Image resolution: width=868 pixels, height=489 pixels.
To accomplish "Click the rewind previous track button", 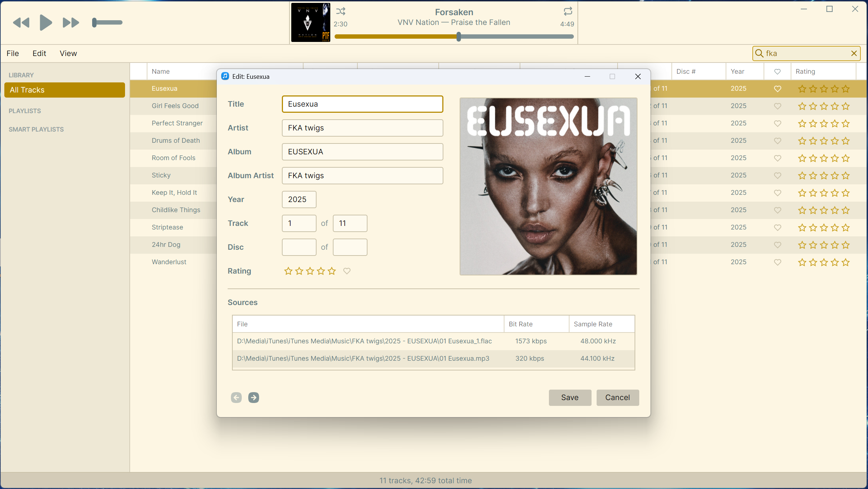I will [x=21, y=23].
